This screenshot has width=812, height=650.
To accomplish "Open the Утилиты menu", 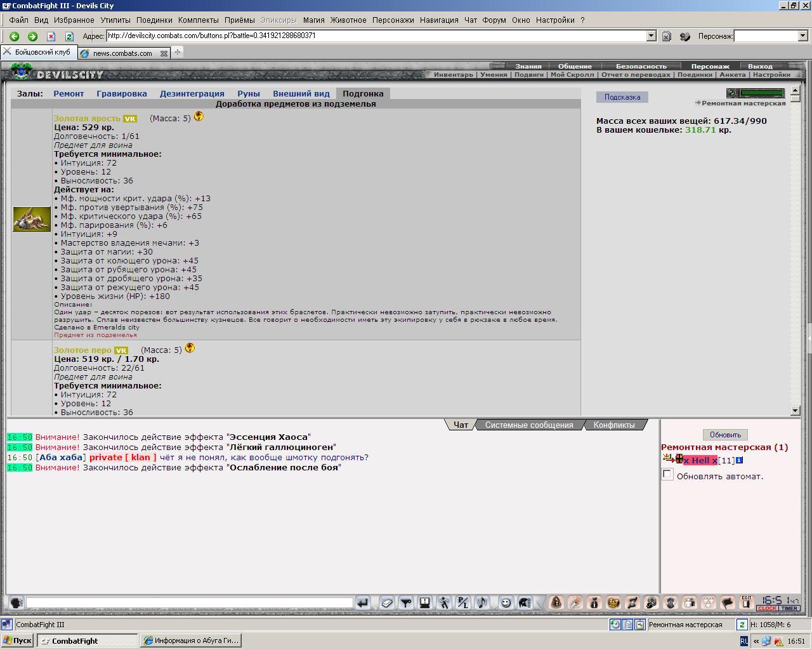I will tap(115, 20).
